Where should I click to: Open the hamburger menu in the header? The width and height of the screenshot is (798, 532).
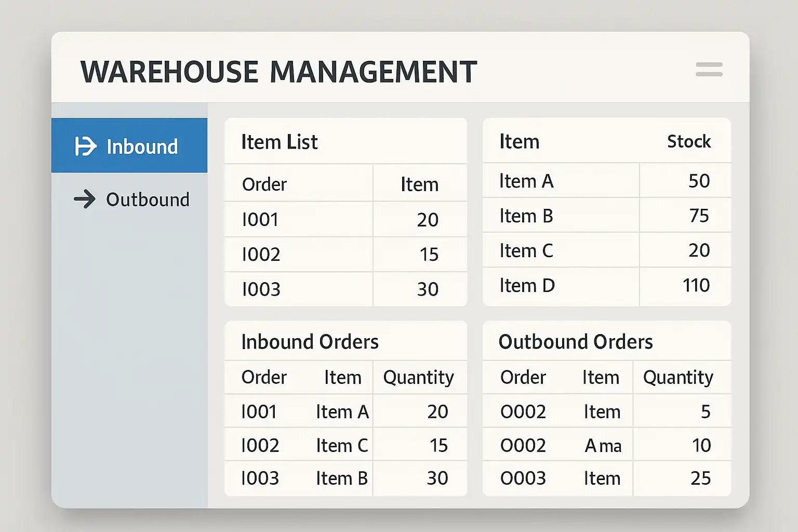pyautogui.click(x=709, y=70)
